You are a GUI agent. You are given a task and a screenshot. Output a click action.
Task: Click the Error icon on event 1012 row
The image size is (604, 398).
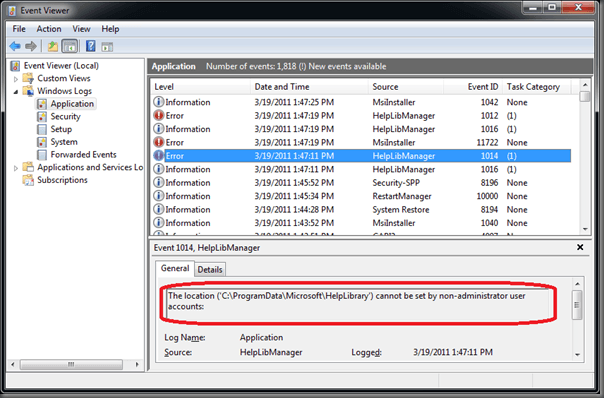pyautogui.click(x=158, y=115)
